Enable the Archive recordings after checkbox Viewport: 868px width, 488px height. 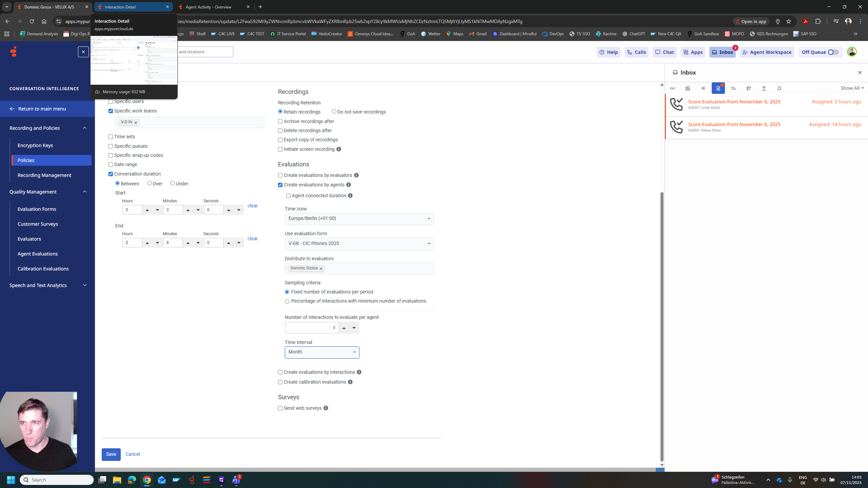tap(280, 121)
